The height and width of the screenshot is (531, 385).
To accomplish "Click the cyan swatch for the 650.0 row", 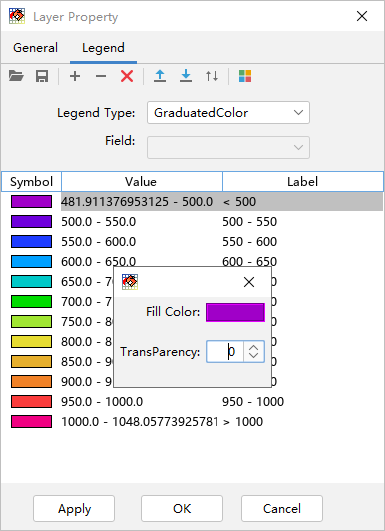I will coord(31,281).
